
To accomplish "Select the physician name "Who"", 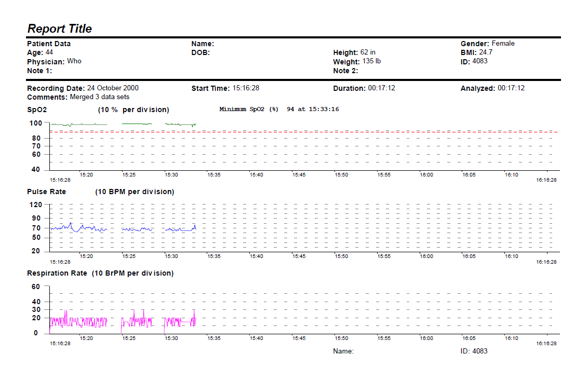I will click(74, 61).
